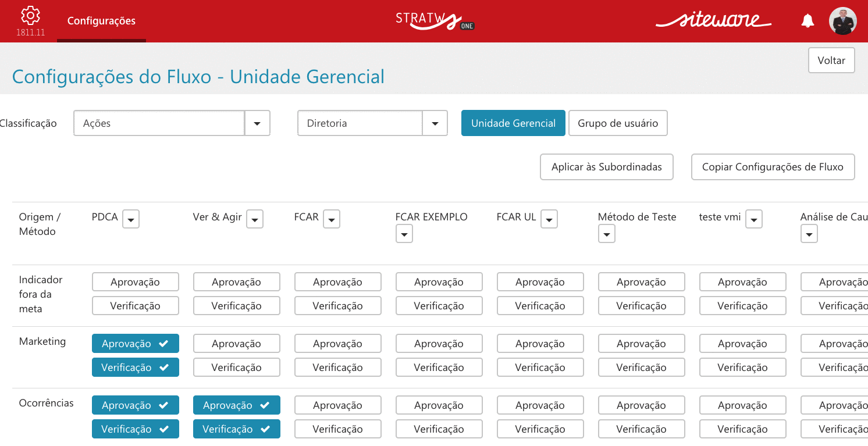Screen dimensions: 868x446
Task: Click Aplicar às Subordinadas button
Action: [607, 167]
